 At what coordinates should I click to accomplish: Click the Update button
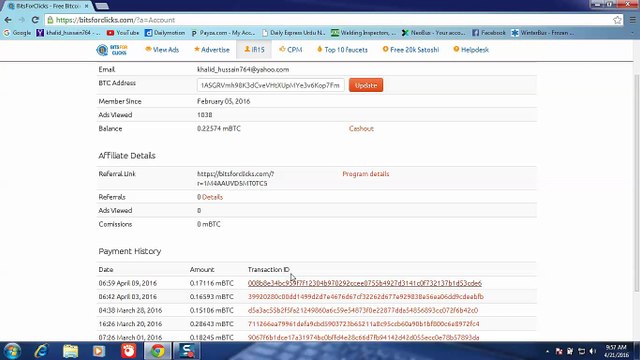[x=366, y=85]
